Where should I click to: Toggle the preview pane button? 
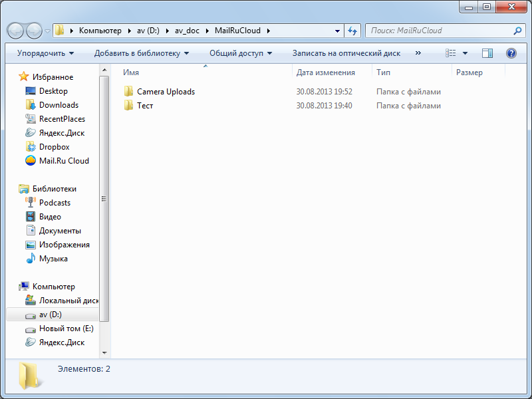click(487, 53)
